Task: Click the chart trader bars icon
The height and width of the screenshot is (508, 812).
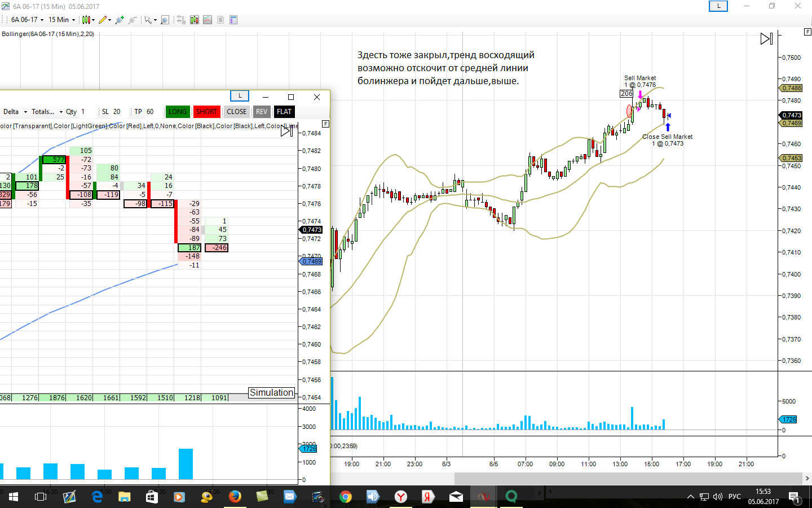Action: (181, 20)
